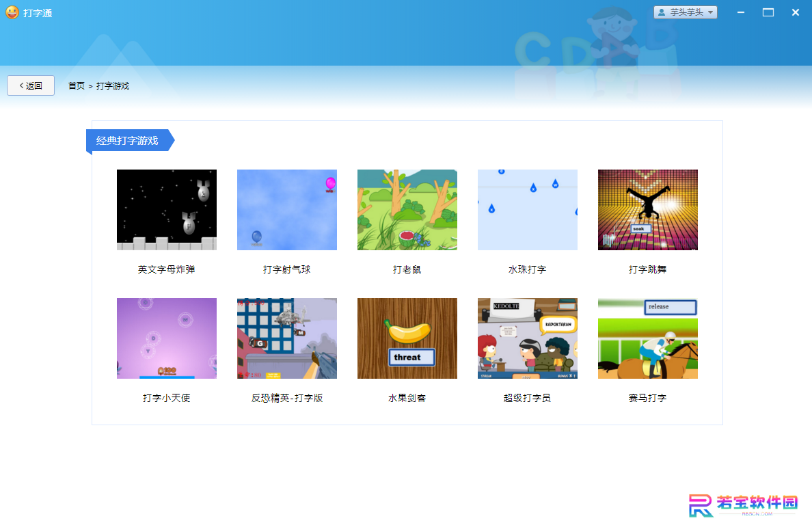The width and height of the screenshot is (812, 523).
Task: Maximize the 打字通 window
Action: pyautogui.click(x=768, y=12)
